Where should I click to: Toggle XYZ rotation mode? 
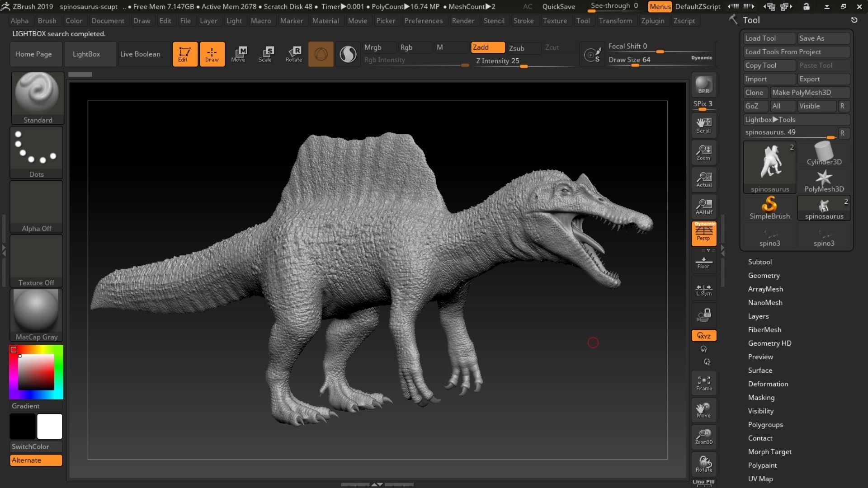pyautogui.click(x=704, y=336)
